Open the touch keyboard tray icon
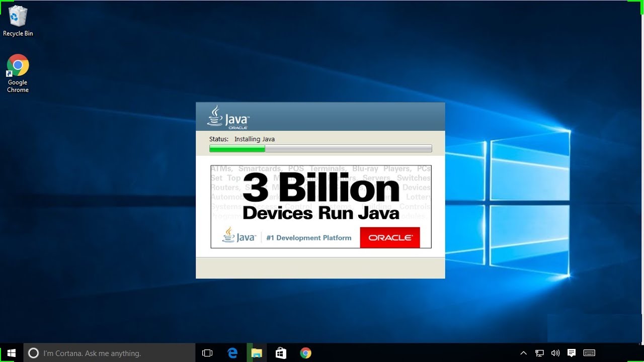 [589, 353]
